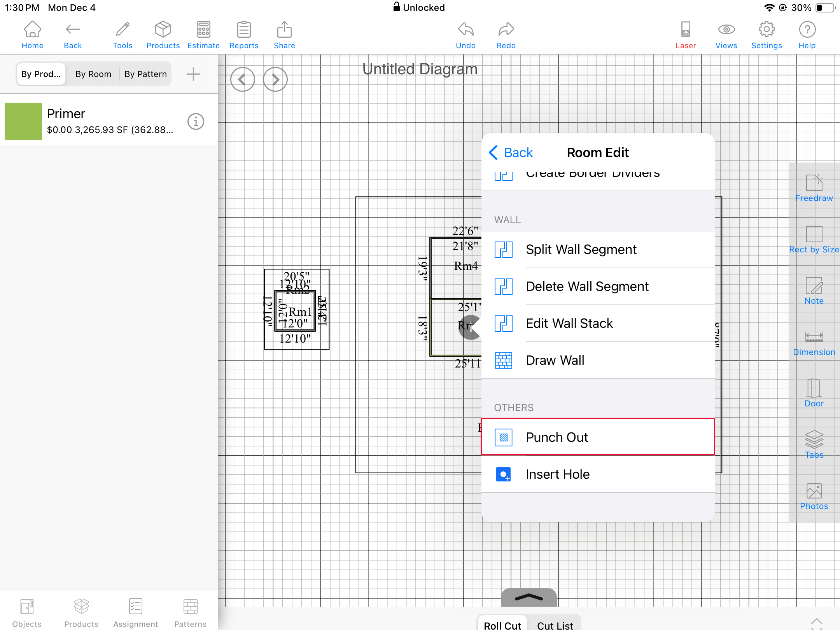Click the green Primer color swatch

pos(23,121)
